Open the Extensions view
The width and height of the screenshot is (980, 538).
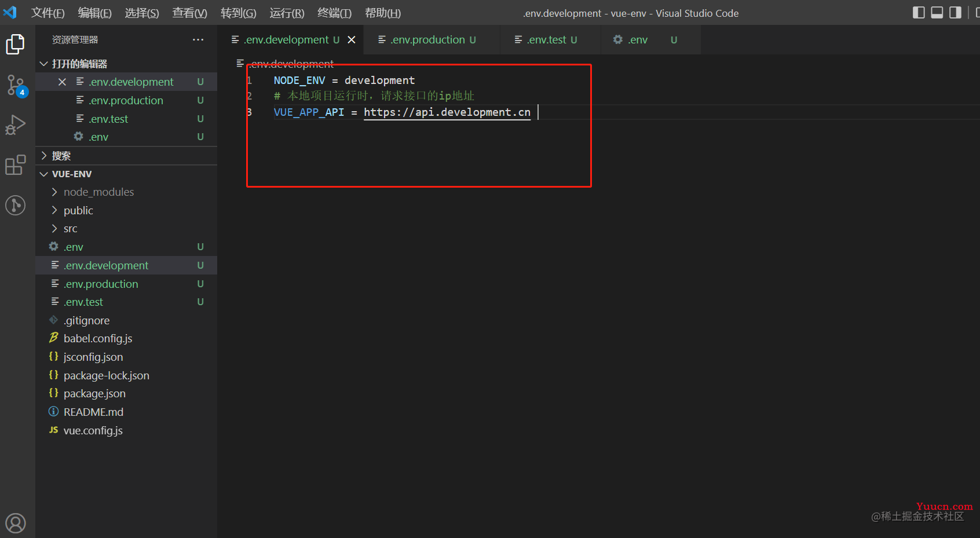point(15,165)
